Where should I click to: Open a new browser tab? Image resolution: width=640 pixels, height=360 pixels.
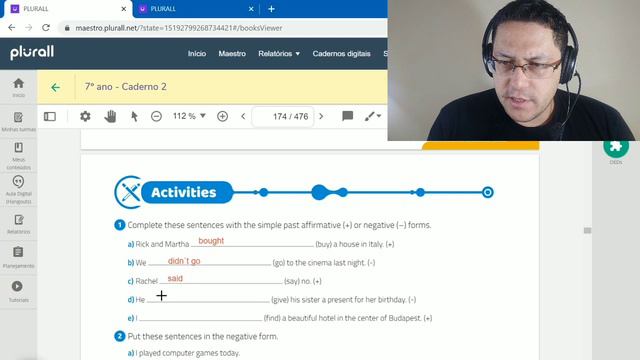coord(271,9)
